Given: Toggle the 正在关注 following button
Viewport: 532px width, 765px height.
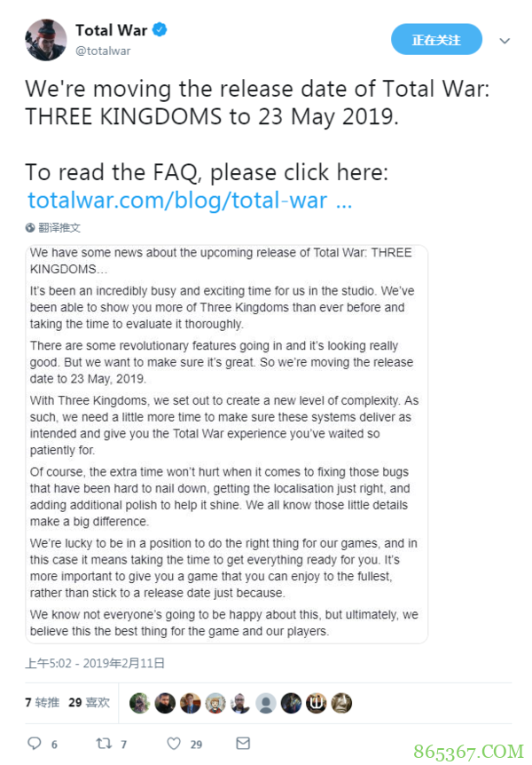Looking at the screenshot, I should click(x=436, y=40).
